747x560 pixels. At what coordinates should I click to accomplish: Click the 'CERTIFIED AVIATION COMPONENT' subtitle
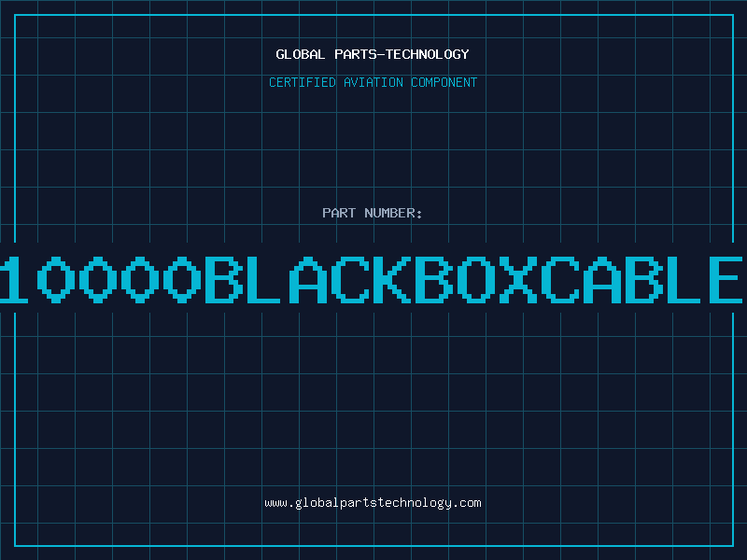point(373,82)
